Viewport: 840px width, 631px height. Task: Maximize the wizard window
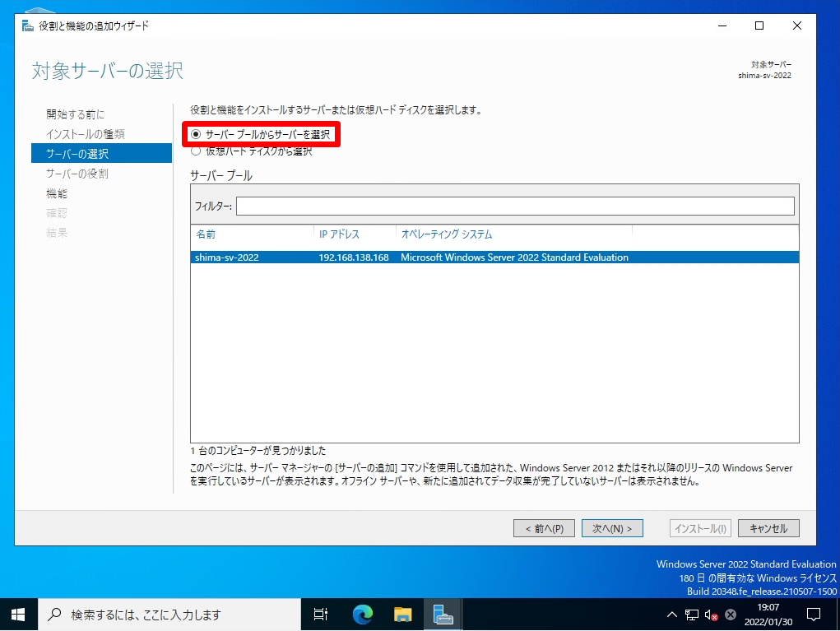click(x=759, y=26)
